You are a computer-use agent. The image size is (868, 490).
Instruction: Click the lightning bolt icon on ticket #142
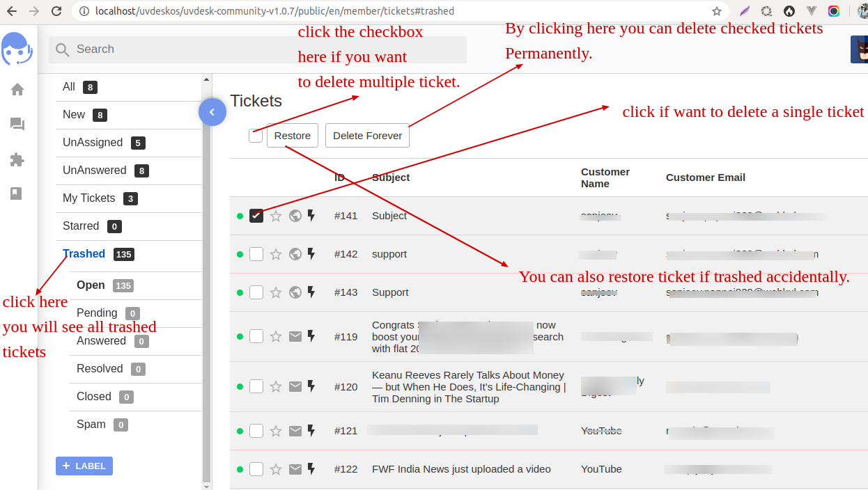click(x=311, y=254)
